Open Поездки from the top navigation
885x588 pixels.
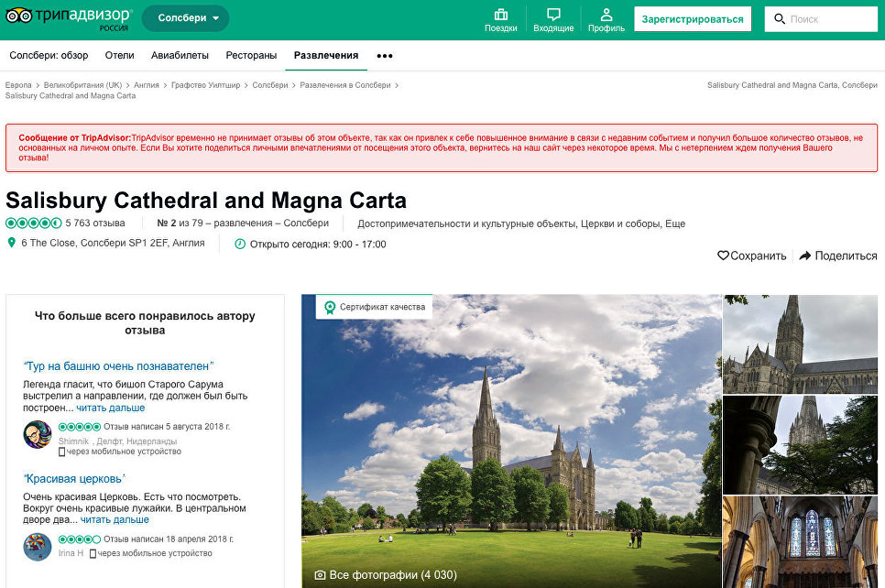tap(500, 18)
